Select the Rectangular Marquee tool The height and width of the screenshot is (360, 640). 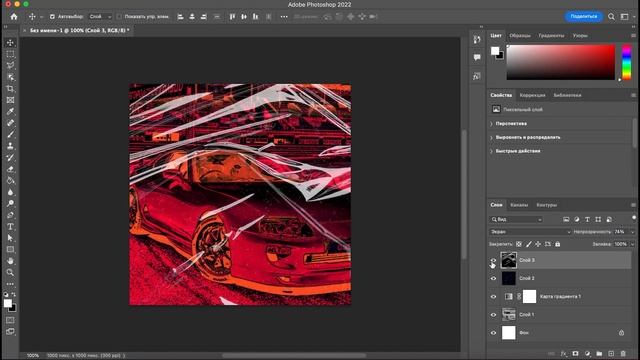coord(10,54)
